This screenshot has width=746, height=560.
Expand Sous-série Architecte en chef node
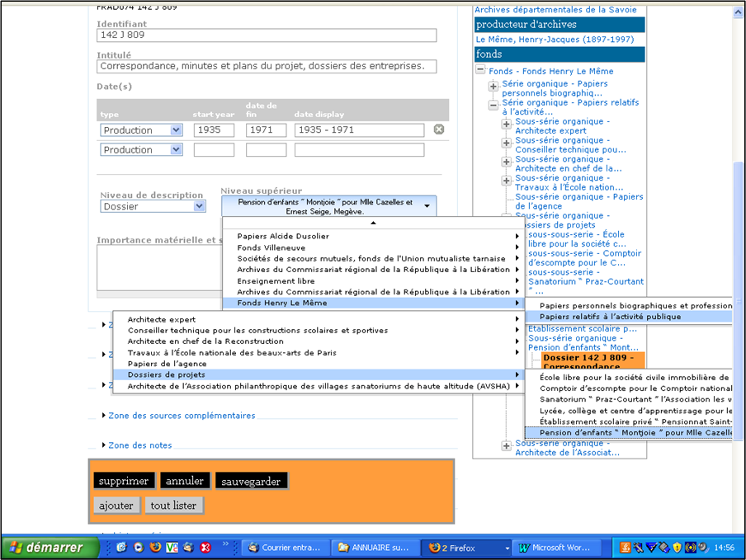point(506,162)
